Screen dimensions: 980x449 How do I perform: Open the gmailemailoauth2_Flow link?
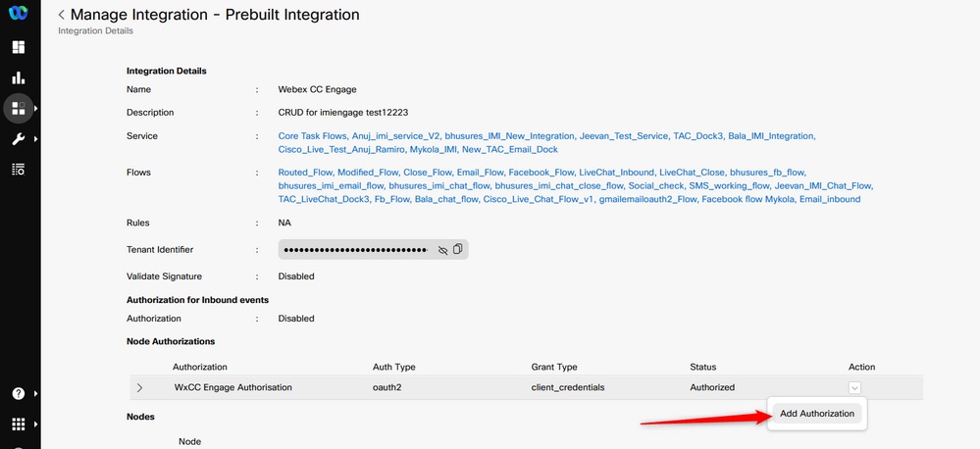[647, 199]
